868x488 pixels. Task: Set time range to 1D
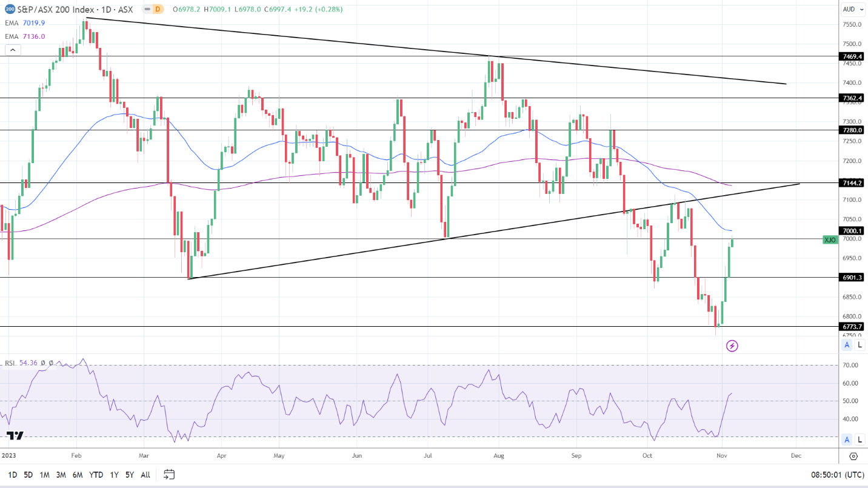[13, 475]
